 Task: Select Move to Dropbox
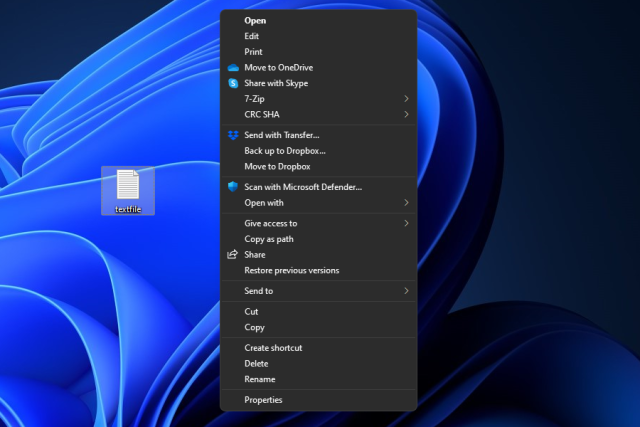318,167
